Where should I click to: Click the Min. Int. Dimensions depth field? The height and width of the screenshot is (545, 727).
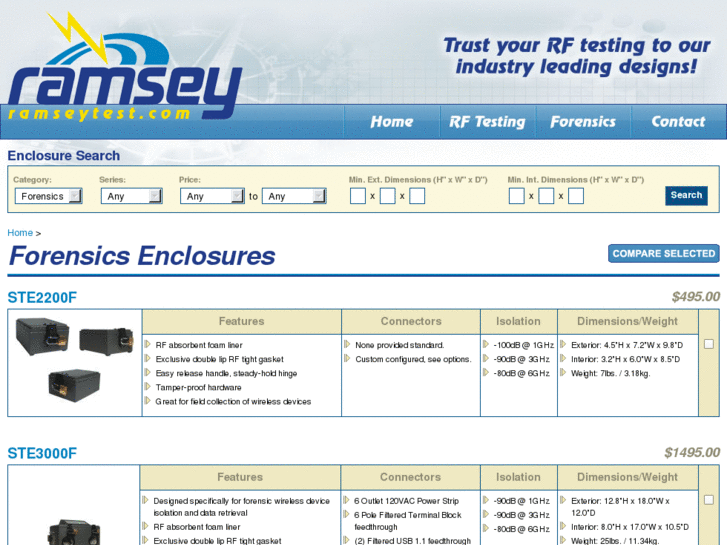pyautogui.click(x=576, y=196)
